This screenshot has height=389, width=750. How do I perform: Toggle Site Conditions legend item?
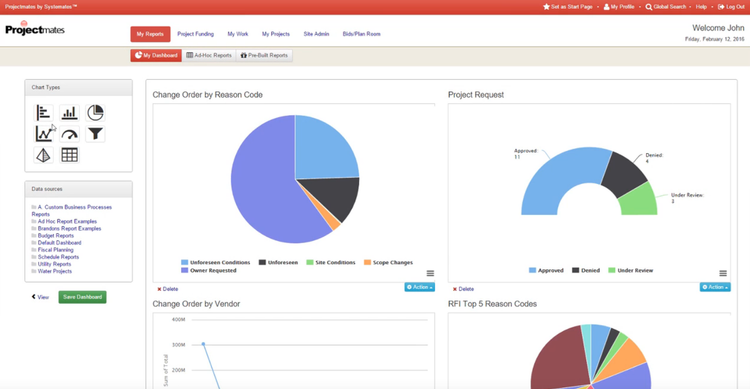coord(331,263)
